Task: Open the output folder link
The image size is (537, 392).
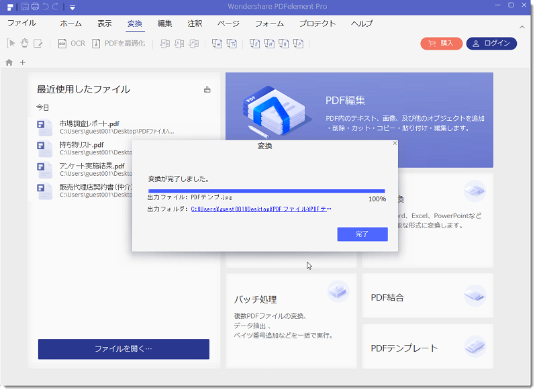Action: (261, 209)
